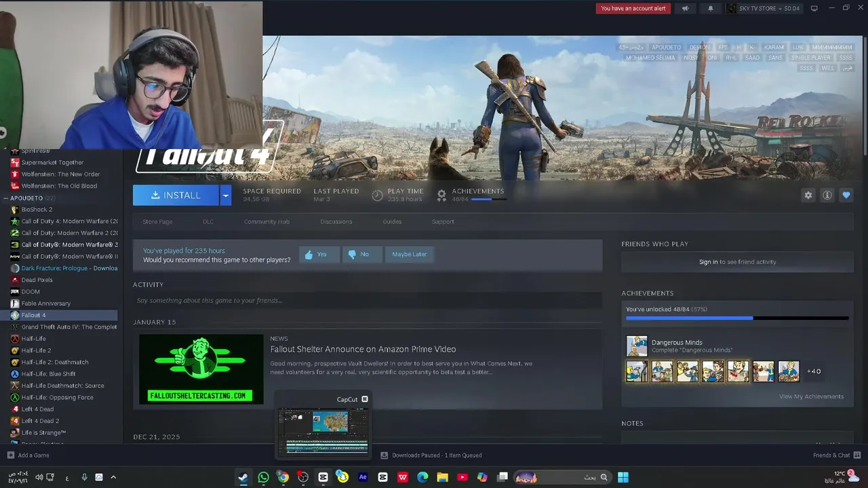Click the first unlocked achievement icon in row
The image size is (868, 488).
pos(637,371)
